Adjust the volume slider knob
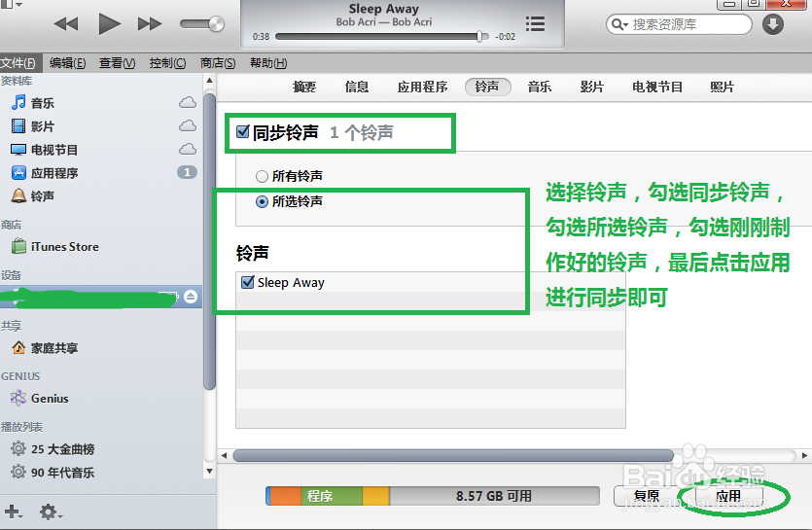Viewport: 812px width, 530px height. pos(216,24)
